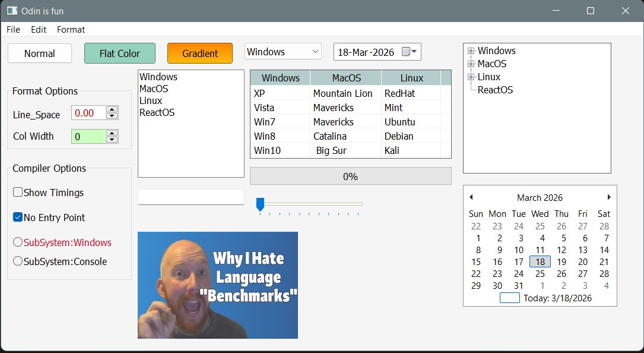Click the Kali cell

(x=411, y=150)
